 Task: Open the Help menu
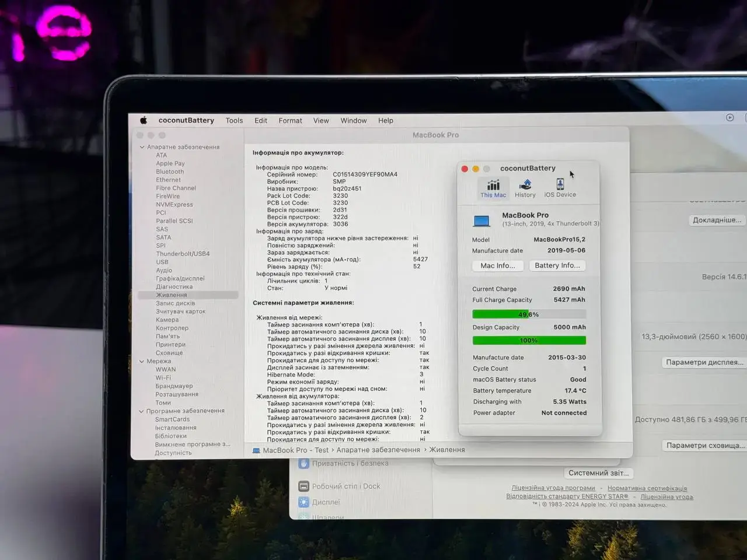(x=386, y=121)
